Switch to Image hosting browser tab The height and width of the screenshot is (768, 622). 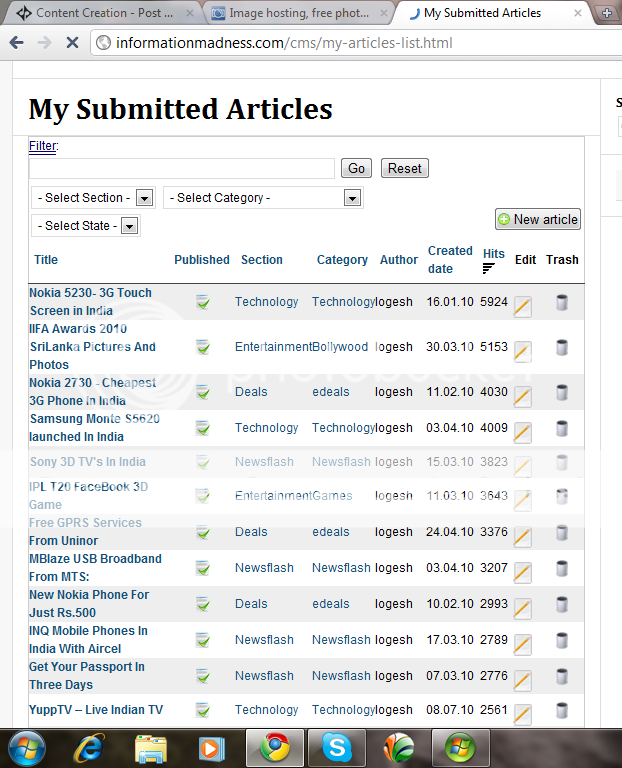(x=297, y=13)
